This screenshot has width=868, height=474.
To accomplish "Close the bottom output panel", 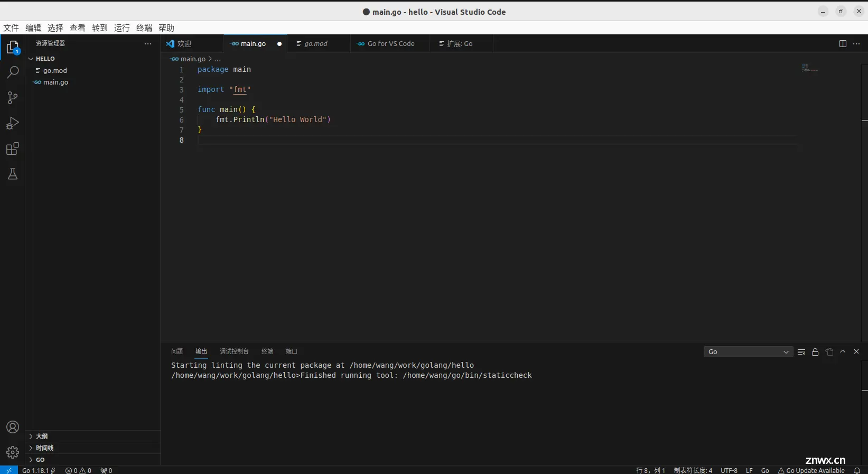I will click(x=856, y=351).
